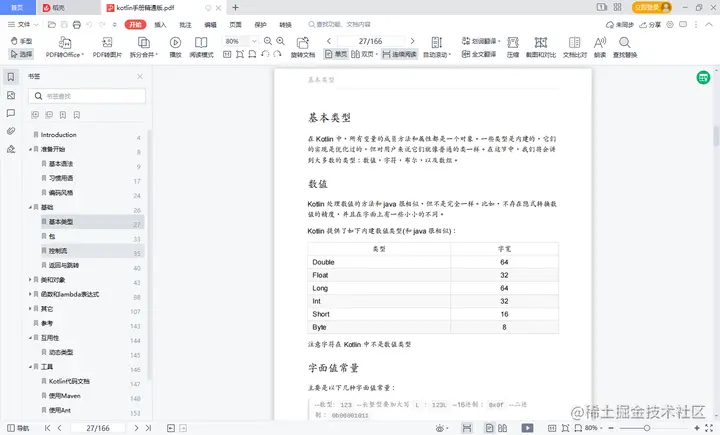The height and width of the screenshot is (435, 720).
Task: Click the 旋转文档 rotate document tool
Action: point(303,47)
